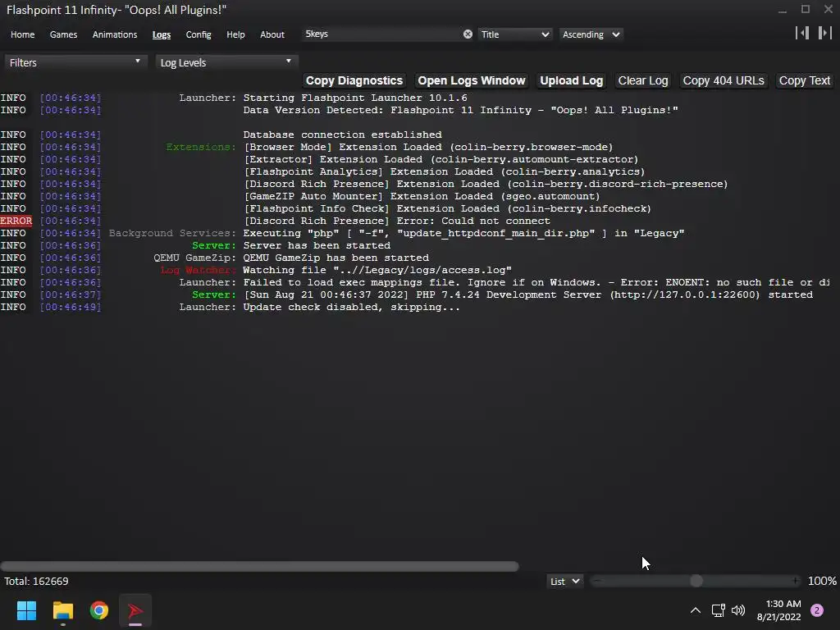Open File Explorer from the taskbar

point(62,610)
